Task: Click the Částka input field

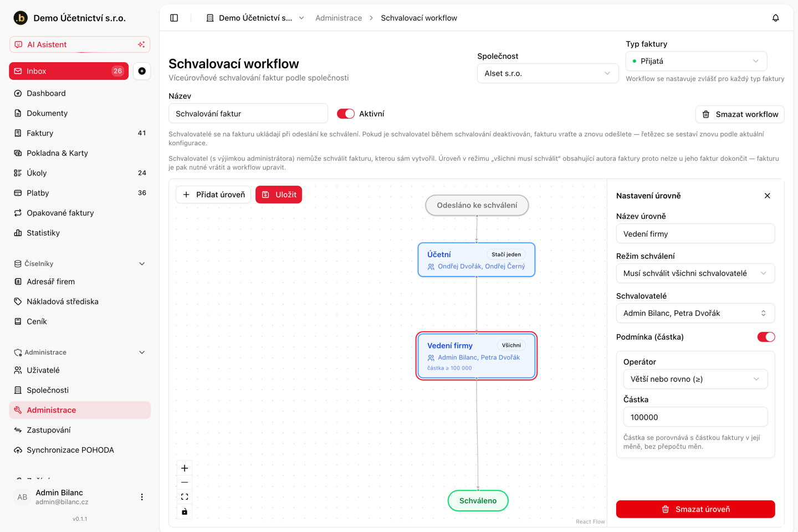Action: pyautogui.click(x=695, y=417)
